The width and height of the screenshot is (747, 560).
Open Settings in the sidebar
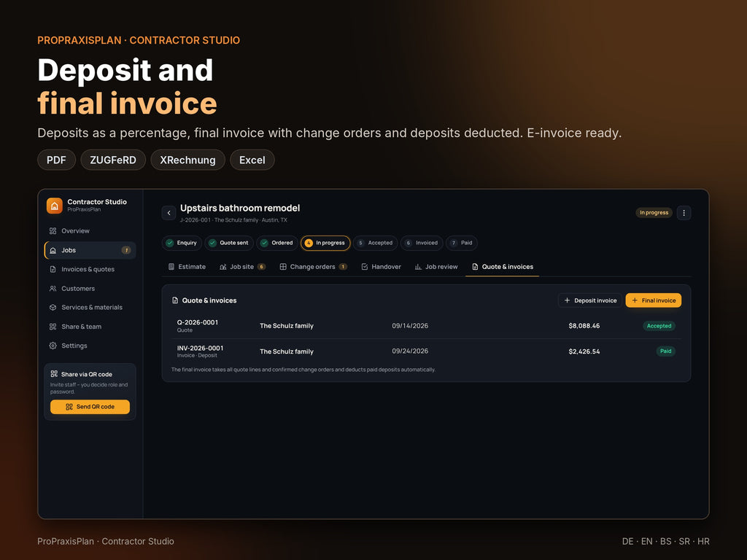90,346
